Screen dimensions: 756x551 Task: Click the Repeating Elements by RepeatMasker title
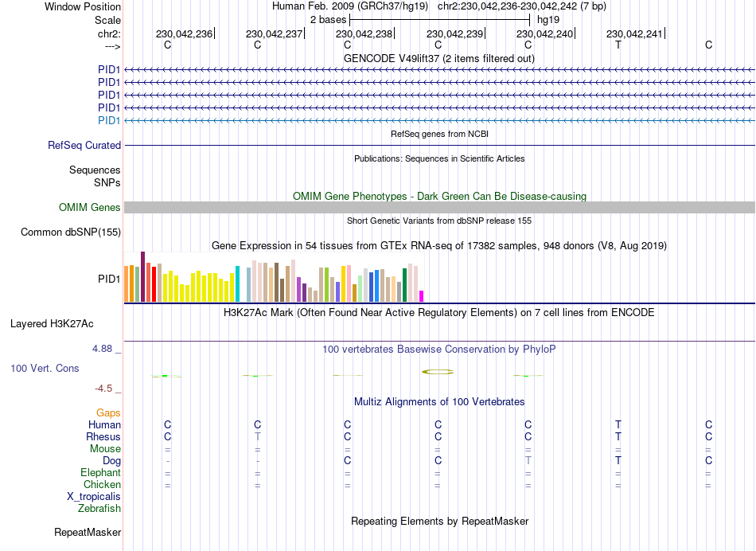(440, 521)
